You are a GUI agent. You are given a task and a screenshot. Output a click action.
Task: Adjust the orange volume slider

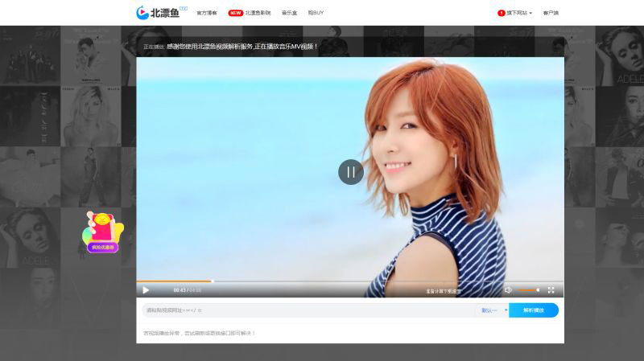[x=527, y=289]
